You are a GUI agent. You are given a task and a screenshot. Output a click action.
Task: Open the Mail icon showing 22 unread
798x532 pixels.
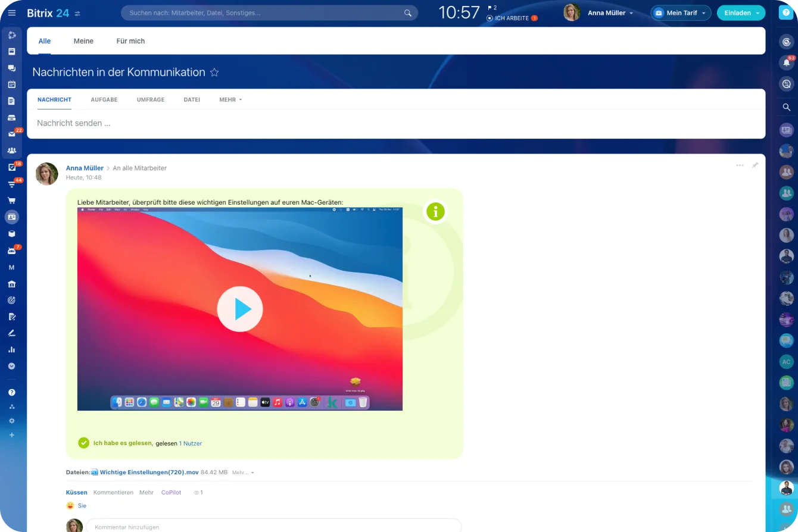pyautogui.click(x=12, y=134)
